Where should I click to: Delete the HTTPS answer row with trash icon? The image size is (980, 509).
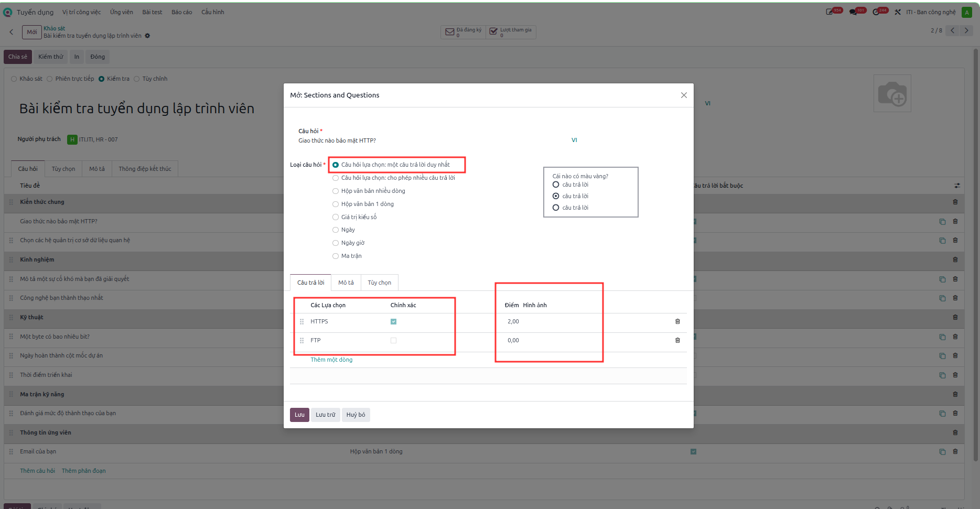point(677,321)
